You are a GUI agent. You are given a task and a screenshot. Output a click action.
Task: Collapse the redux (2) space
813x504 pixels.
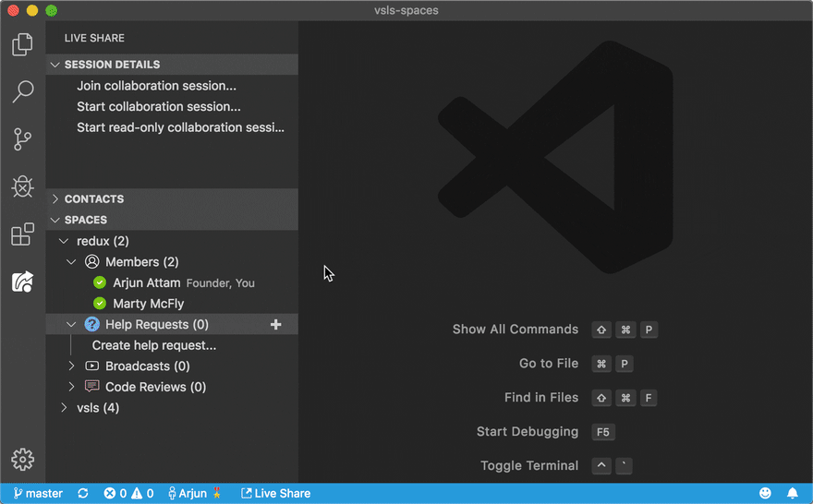(x=63, y=241)
